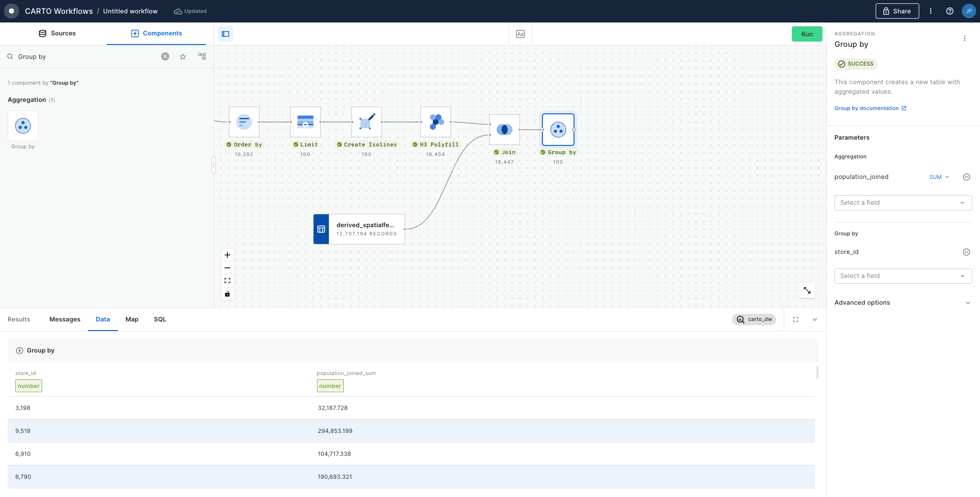Switch to the SQL tab
The image size is (980, 497).
click(x=160, y=320)
